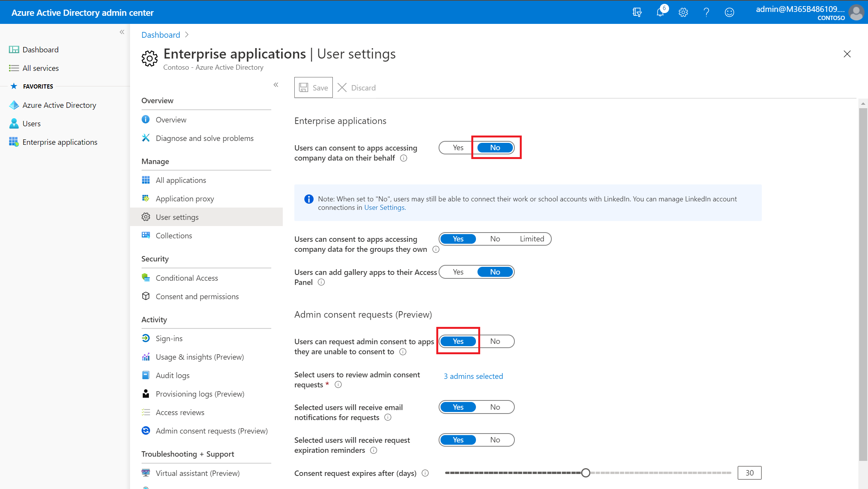Click the Consent and permissions cube icon

point(145,296)
